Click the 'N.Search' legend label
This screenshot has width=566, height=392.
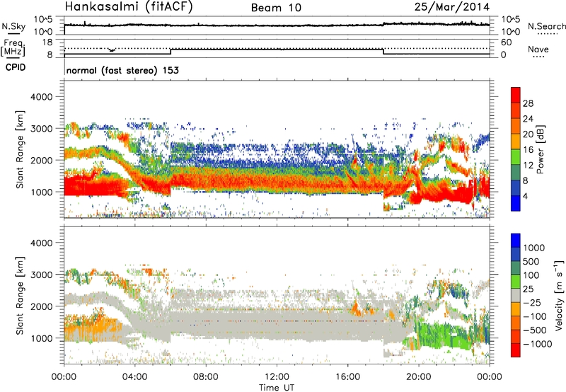(547, 26)
